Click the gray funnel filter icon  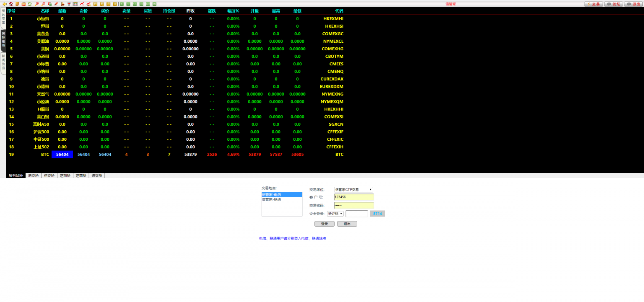[x=69, y=4]
